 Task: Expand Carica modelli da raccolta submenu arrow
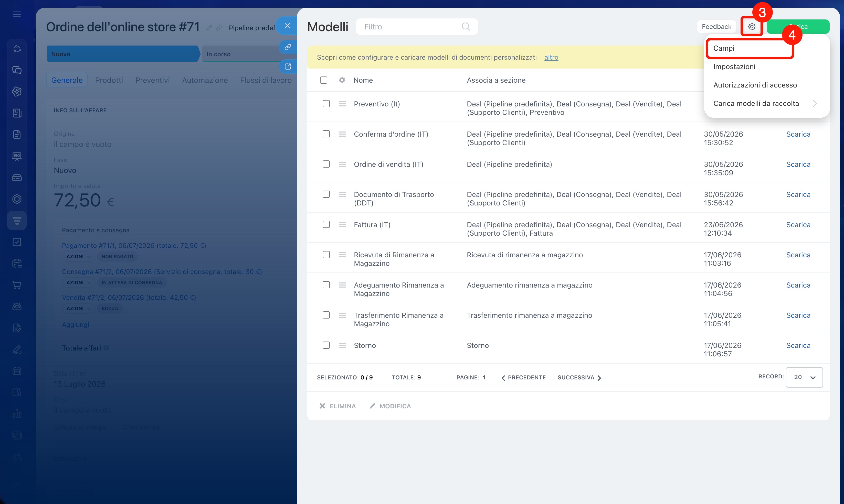(815, 104)
